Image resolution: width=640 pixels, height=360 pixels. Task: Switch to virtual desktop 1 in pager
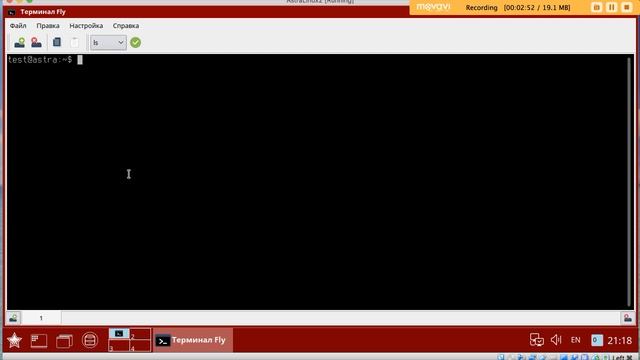click(x=119, y=334)
